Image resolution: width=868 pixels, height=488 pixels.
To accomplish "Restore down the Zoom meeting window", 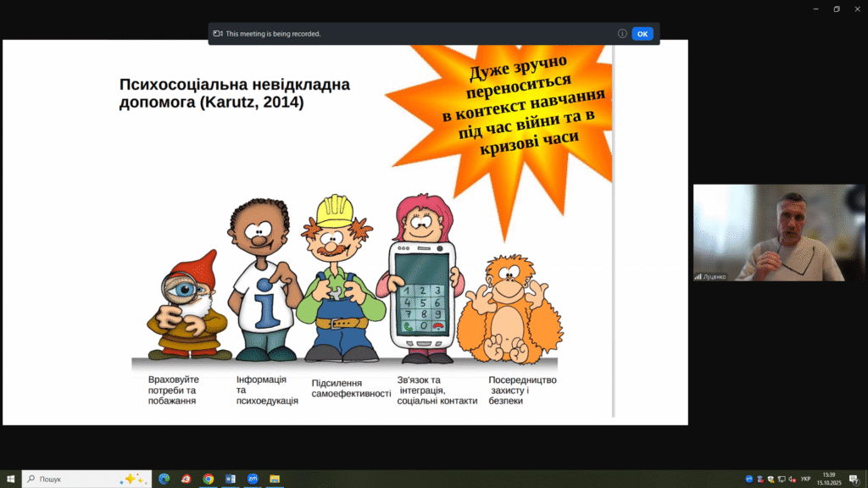I will coord(836,8).
